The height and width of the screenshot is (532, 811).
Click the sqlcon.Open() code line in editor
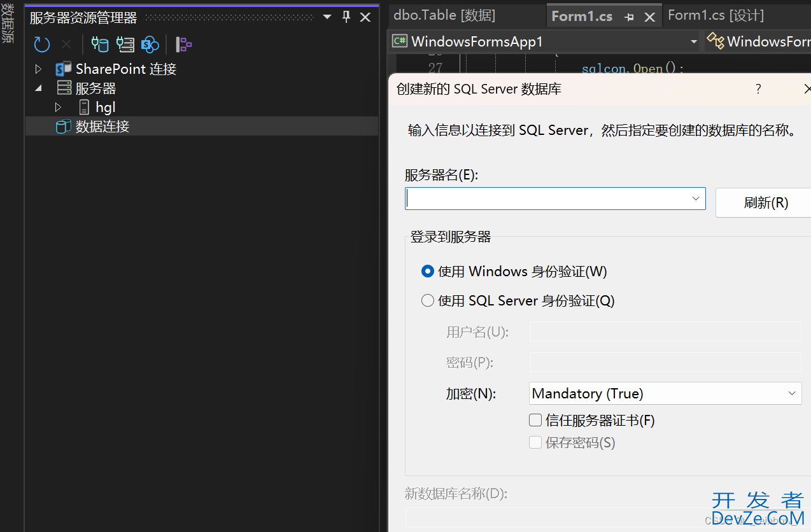click(633, 68)
